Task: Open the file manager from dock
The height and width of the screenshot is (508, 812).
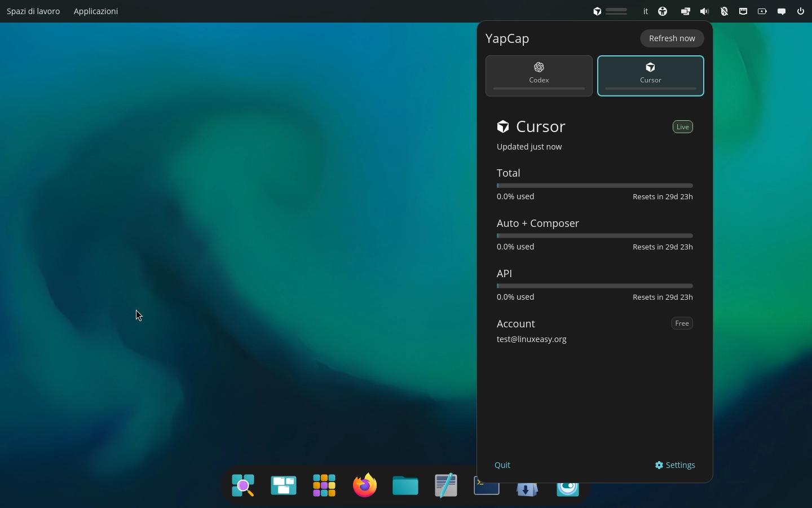Action: click(x=406, y=485)
